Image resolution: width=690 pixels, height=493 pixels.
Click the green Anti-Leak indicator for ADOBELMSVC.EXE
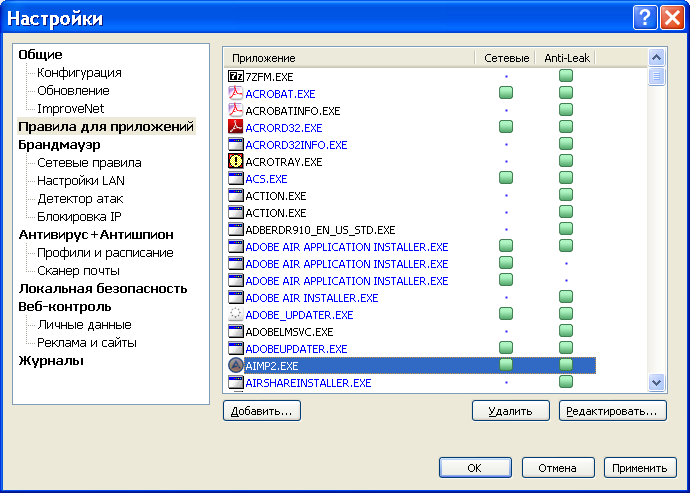[x=566, y=331]
